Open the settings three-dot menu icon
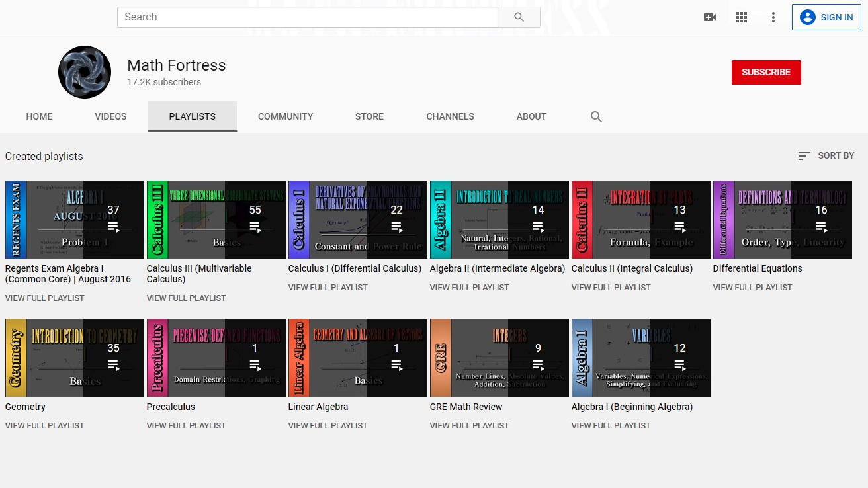 click(773, 17)
